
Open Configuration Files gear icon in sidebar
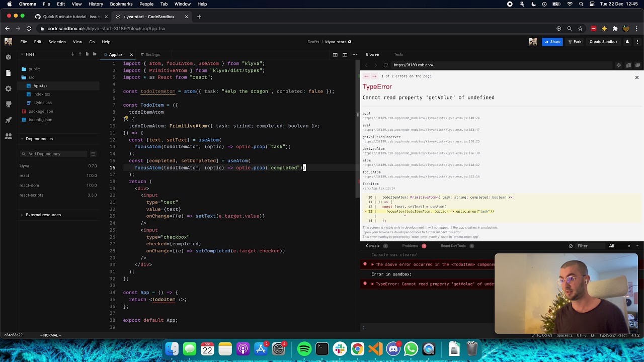click(8, 88)
